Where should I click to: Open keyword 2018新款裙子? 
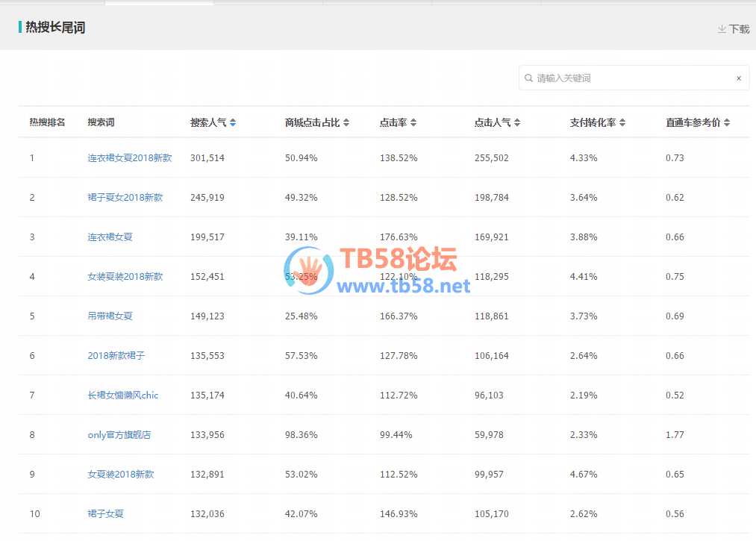click(x=116, y=356)
